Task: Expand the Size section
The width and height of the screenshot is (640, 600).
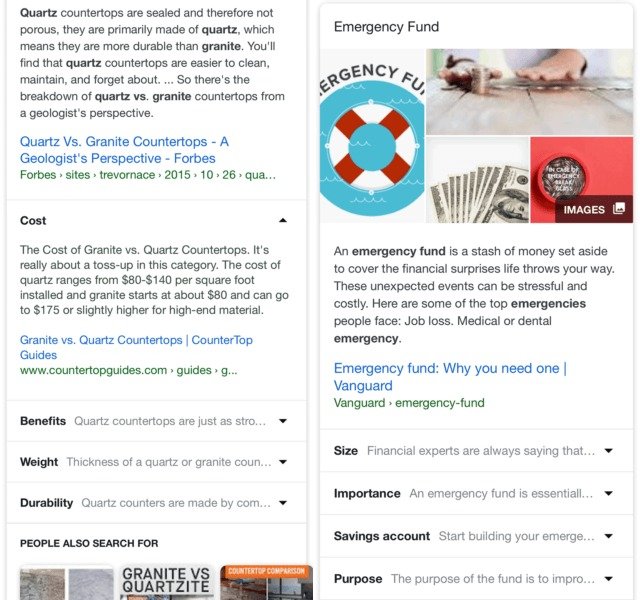Action: [608, 451]
